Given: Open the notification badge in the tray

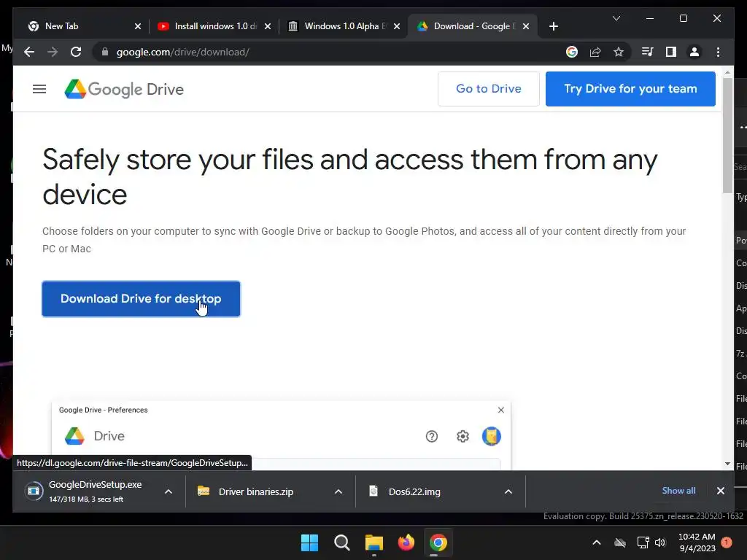Looking at the screenshot, I should coord(727,542).
